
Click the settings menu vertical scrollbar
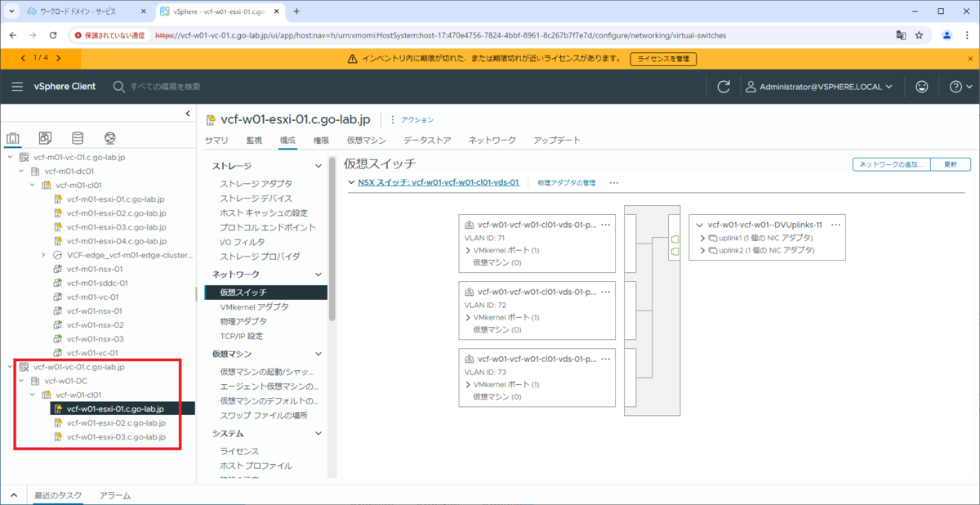click(332, 239)
